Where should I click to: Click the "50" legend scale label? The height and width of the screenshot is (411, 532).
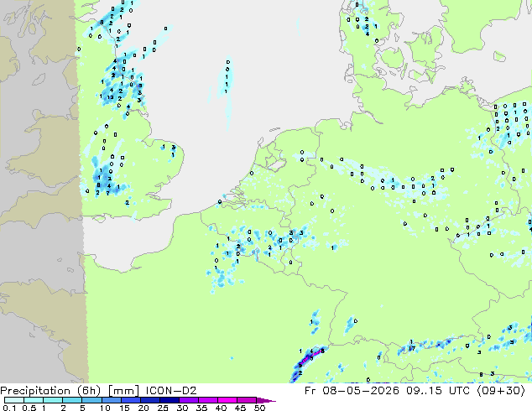point(259,408)
